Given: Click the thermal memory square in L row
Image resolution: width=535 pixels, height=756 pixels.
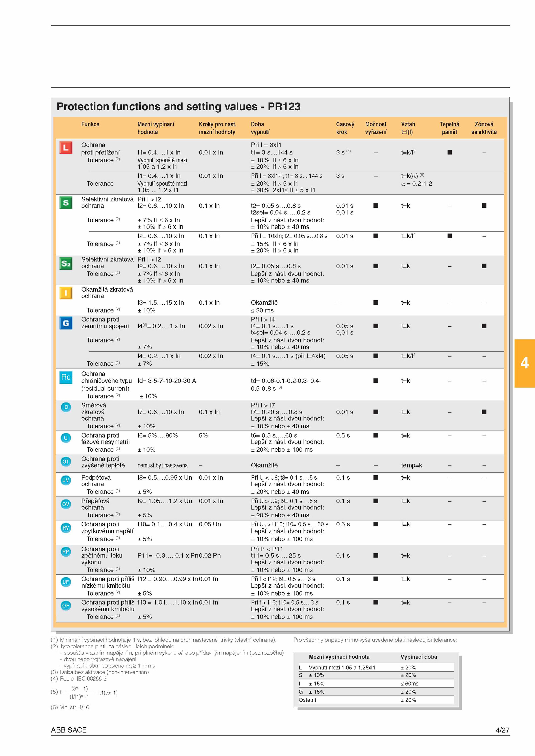Looking at the screenshot, I should pyautogui.click(x=450, y=152).
